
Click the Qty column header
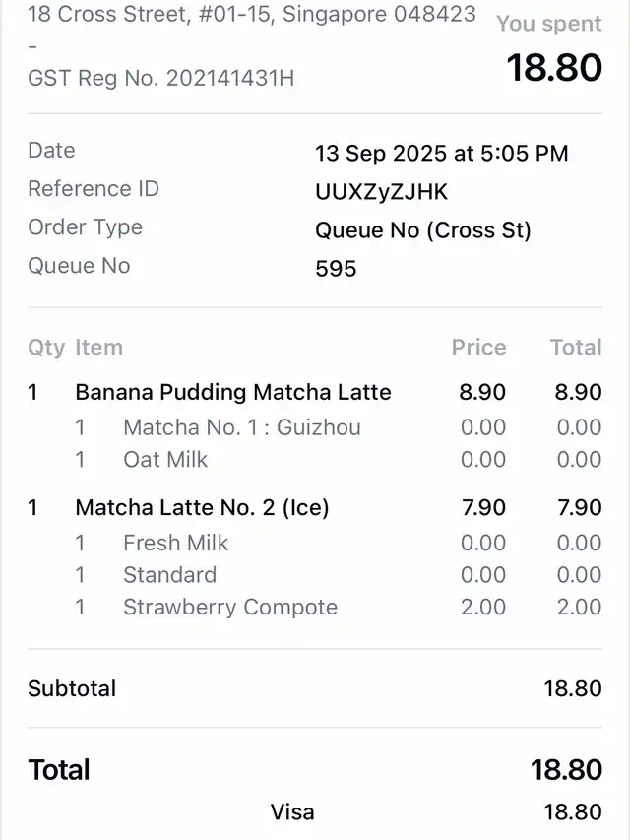[46, 347]
